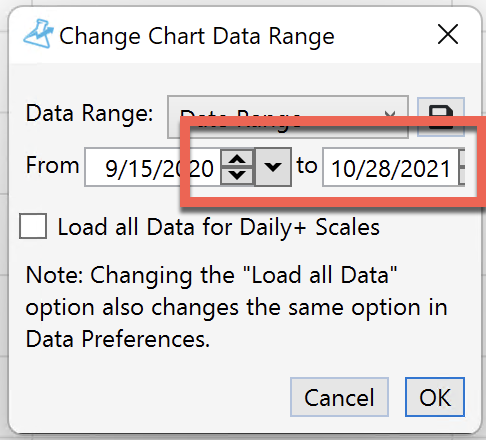Select month 9 in the From date field

111,168
